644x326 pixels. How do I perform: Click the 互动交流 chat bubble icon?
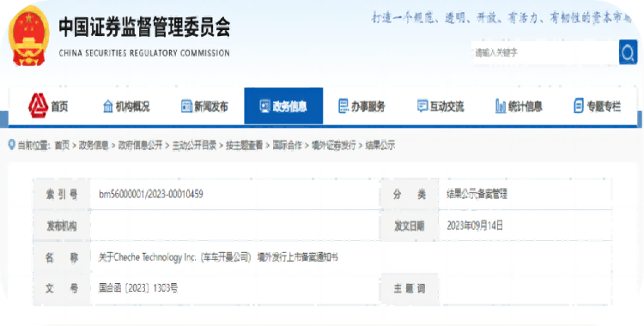(x=422, y=106)
